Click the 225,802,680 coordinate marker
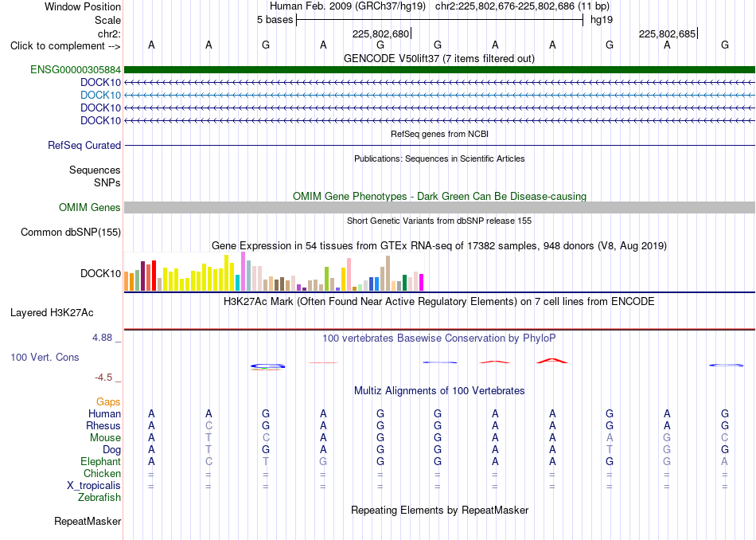The height and width of the screenshot is (540, 756). coord(380,33)
